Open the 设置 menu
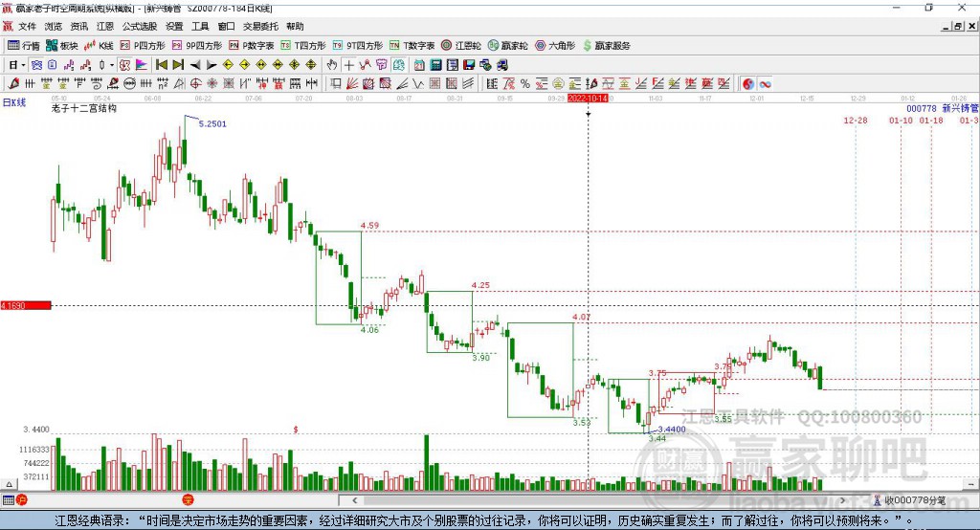Image resolution: width=980 pixels, height=530 pixels. click(x=174, y=26)
